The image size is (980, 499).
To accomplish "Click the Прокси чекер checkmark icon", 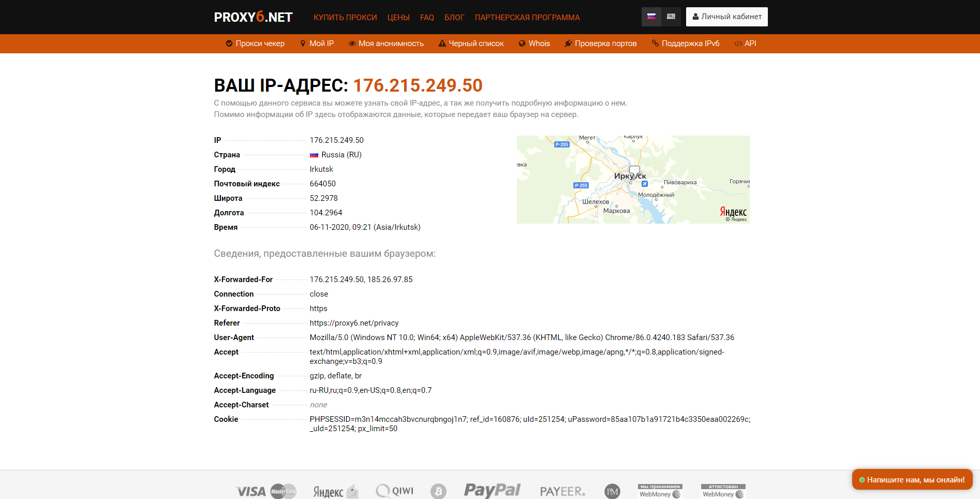I will [x=229, y=43].
